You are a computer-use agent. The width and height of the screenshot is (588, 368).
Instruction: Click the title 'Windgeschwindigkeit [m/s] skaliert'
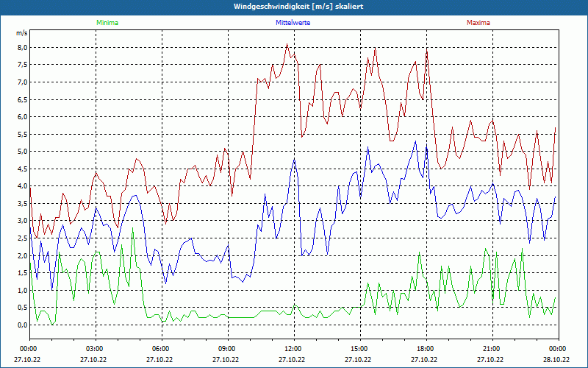point(298,7)
